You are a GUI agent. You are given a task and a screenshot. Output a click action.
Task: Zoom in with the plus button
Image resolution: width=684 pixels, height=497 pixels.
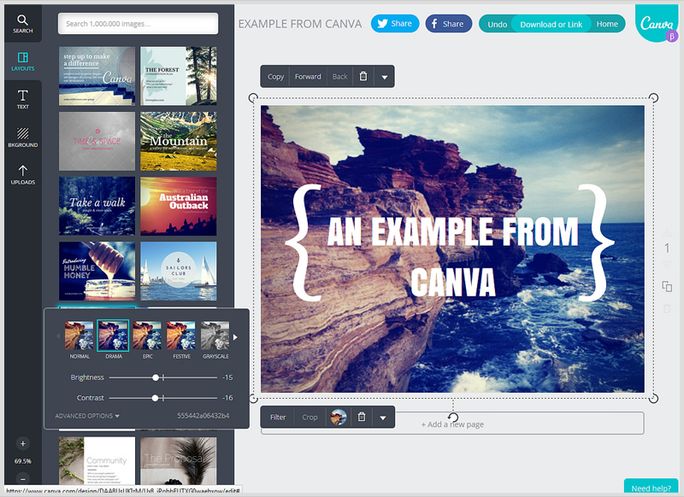[x=23, y=443]
